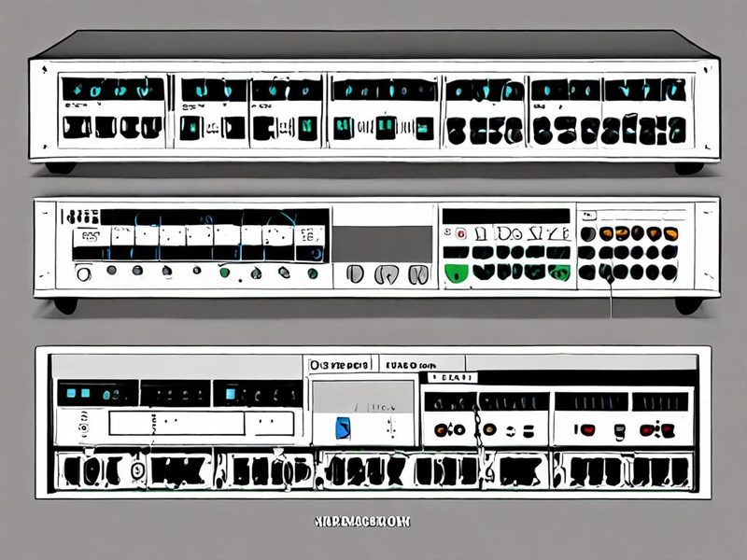Image resolution: width=747 pixels, height=560 pixels.
Task: Click the gray display screen on the middle unit
Action: click(383, 245)
